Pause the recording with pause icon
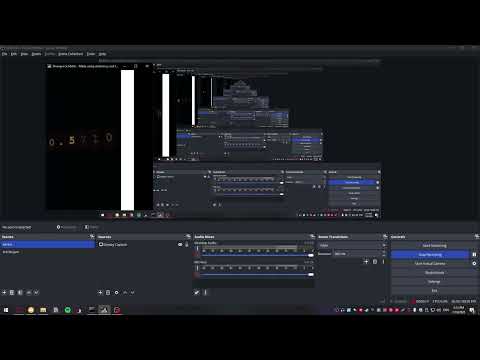This screenshot has height=360, width=480. (x=474, y=254)
